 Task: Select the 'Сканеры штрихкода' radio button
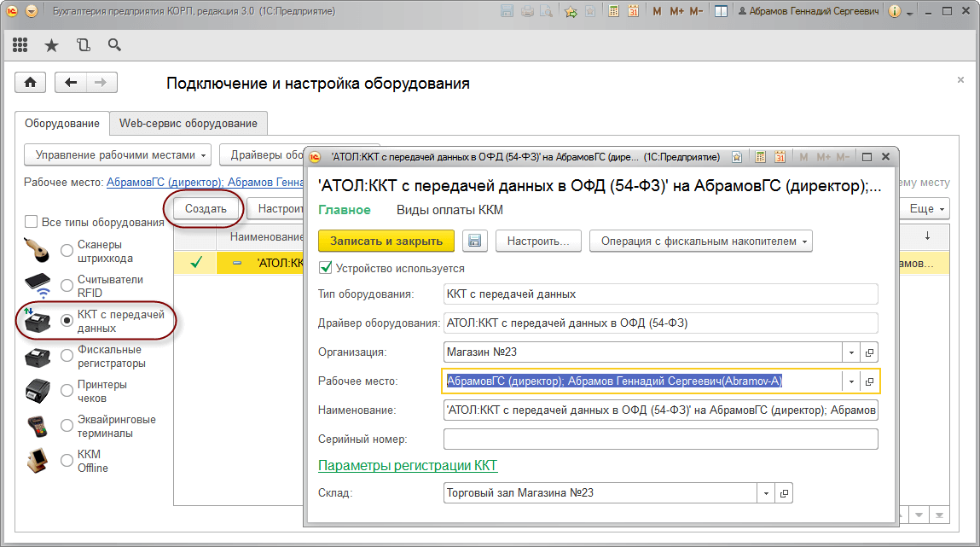point(67,251)
